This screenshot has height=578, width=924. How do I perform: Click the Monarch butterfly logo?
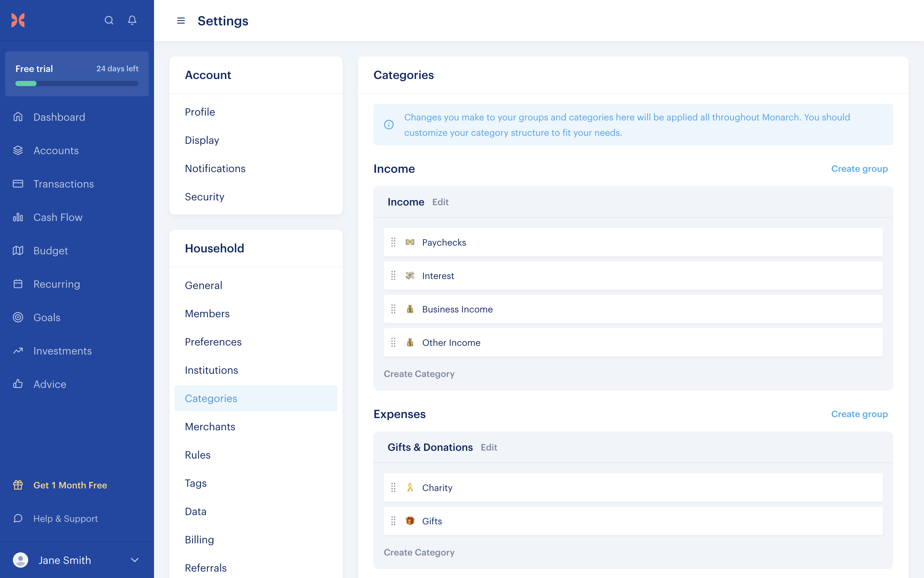(x=18, y=20)
